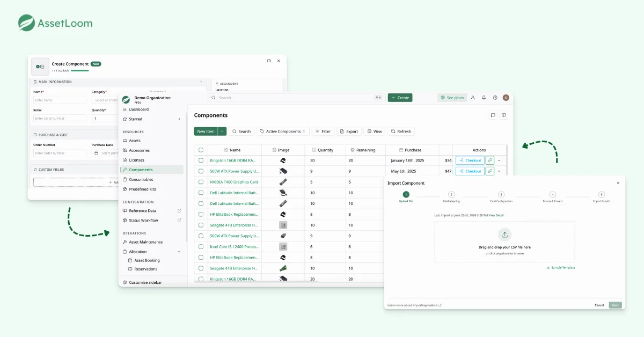The width and height of the screenshot is (644, 337).
Task: Open Asset Maintenance in the sidebar
Action: (145, 242)
